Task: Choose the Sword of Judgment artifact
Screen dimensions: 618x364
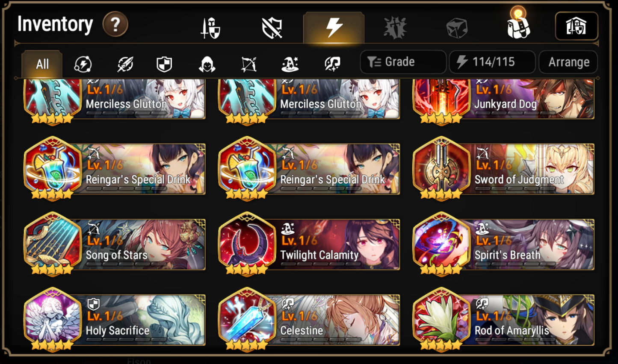Action: coord(503,168)
